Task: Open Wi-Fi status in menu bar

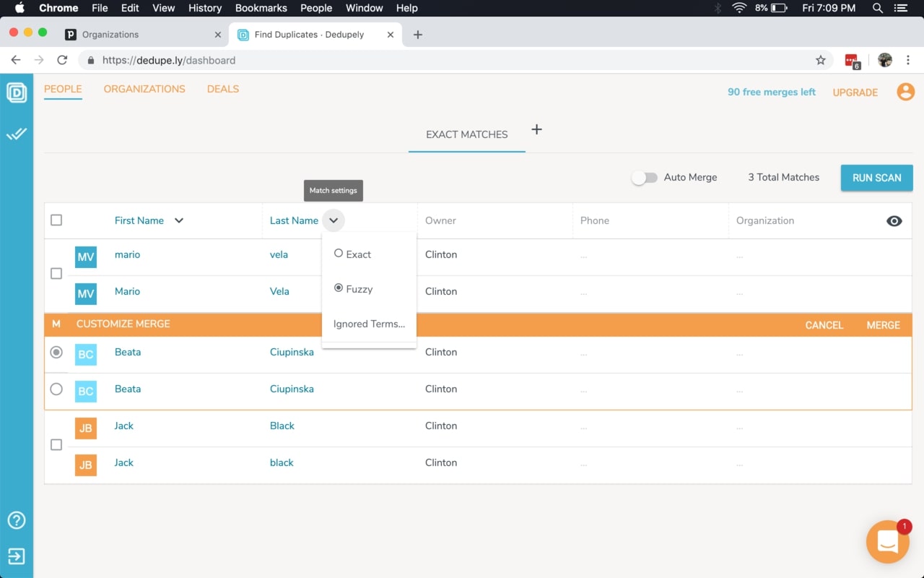Action: [739, 8]
